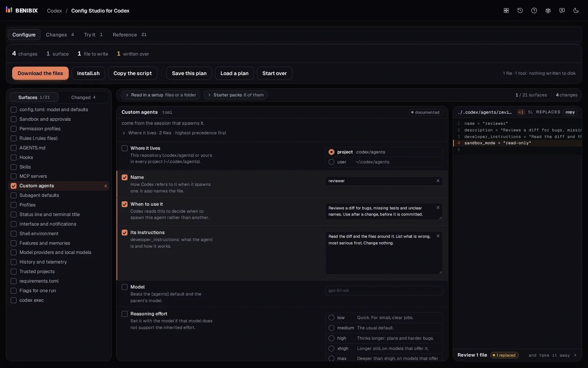Select Sandbox and approvals surface
This screenshot has width=588, height=368.
click(59, 119)
